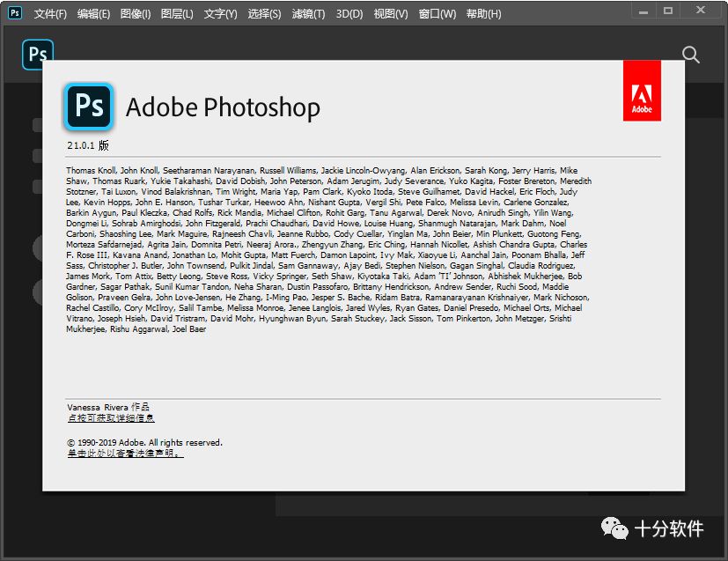The height and width of the screenshot is (561, 728).
Task: Open the 窗口(W) menu
Action: point(437,14)
